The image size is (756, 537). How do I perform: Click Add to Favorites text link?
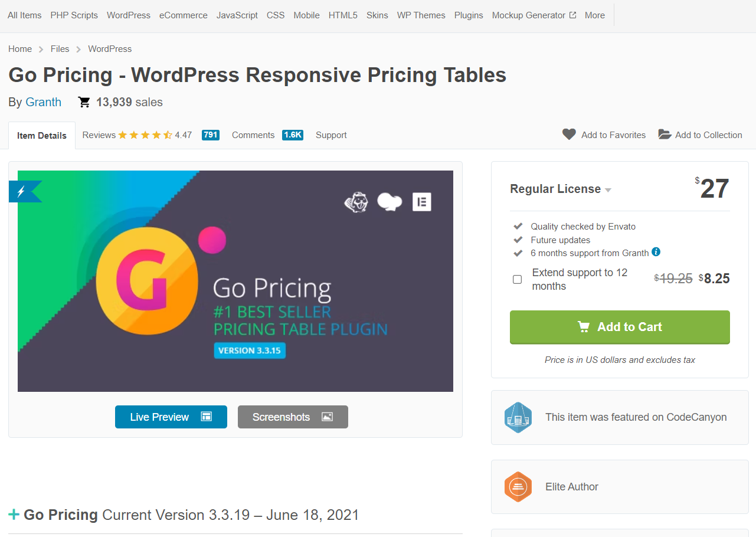(x=613, y=135)
